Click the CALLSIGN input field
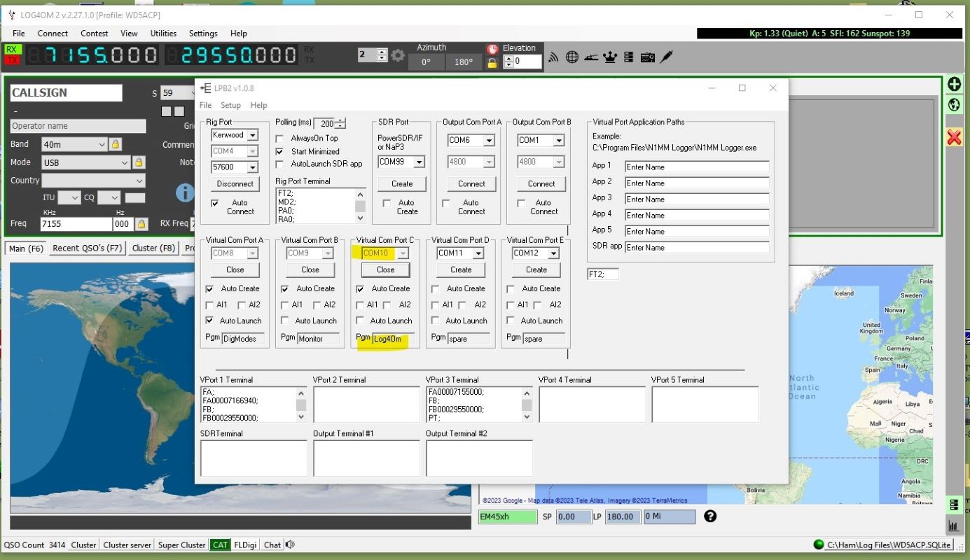Screen dimensions: 970x560 pos(66,93)
